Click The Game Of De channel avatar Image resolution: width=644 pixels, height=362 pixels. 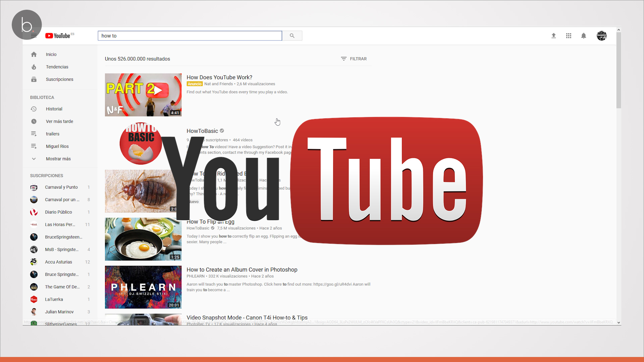[x=34, y=287]
